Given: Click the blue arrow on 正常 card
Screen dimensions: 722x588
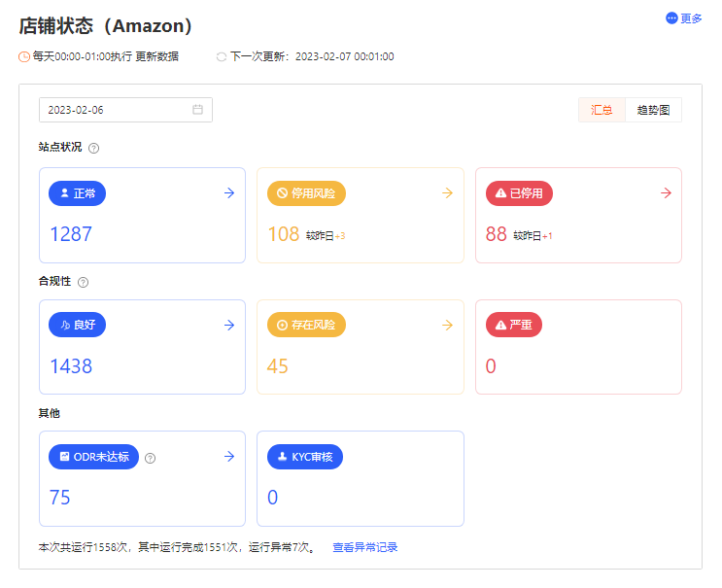Looking at the screenshot, I should (x=229, y=193).
